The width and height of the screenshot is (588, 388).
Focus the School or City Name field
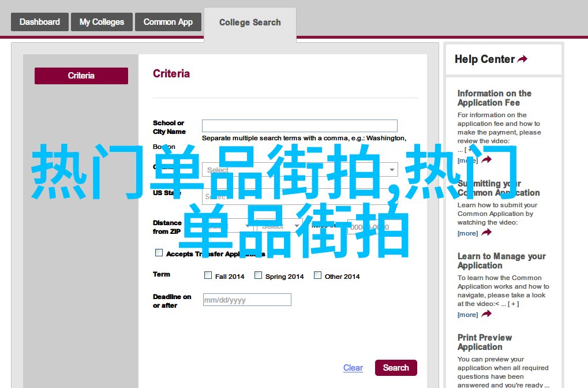[x=299, y=126]
